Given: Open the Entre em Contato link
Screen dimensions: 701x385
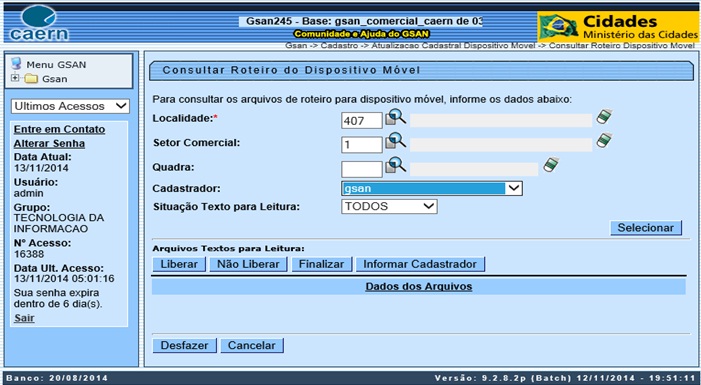Looking at the screenshot, I should (x=59, y=129).
